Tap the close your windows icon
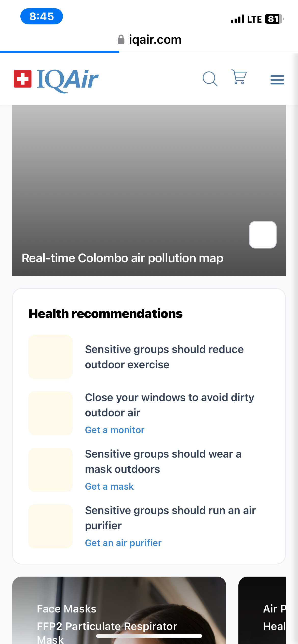Viewport: 298px width, 644px height. point(50,413)
